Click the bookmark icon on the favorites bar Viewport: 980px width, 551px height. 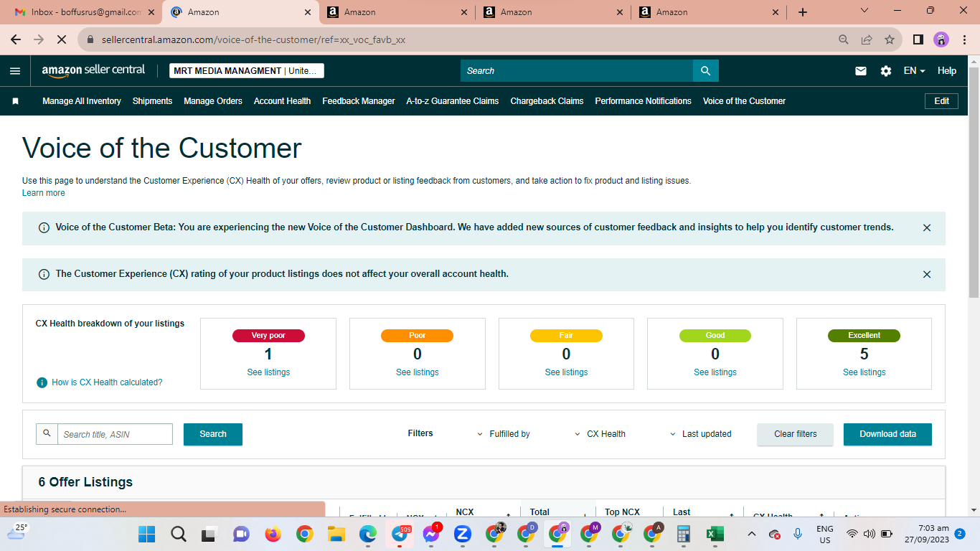tap(16, 101)
